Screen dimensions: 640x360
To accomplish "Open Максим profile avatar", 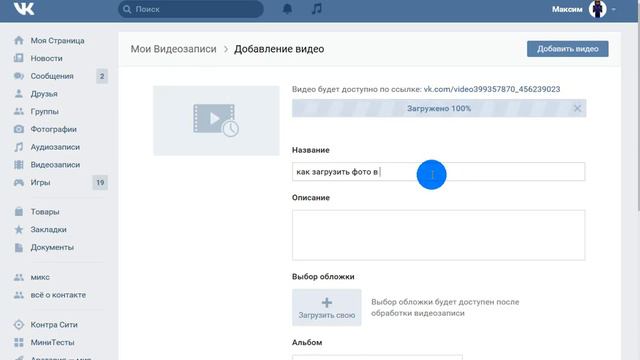I will tap(597, 9).
